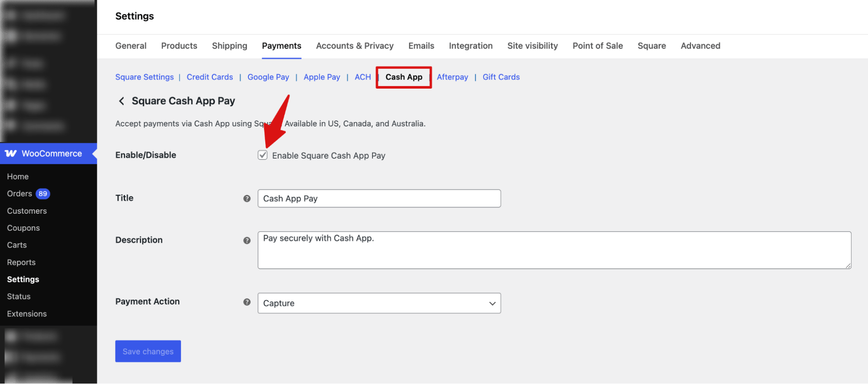Viewport: 868px width, 384px height.
Task: Open Customers in WooCommerce sidebar
Action: coord(27,211)
